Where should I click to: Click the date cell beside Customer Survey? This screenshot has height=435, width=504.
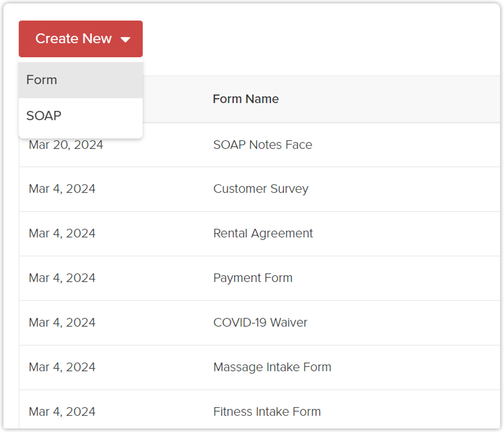coord(62,189)
